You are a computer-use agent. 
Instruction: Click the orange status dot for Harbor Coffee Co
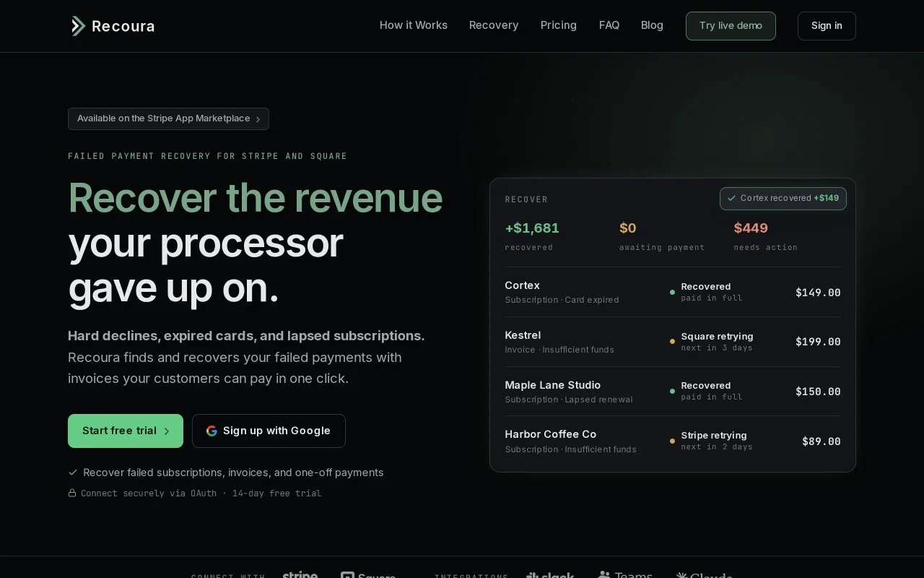672,441
